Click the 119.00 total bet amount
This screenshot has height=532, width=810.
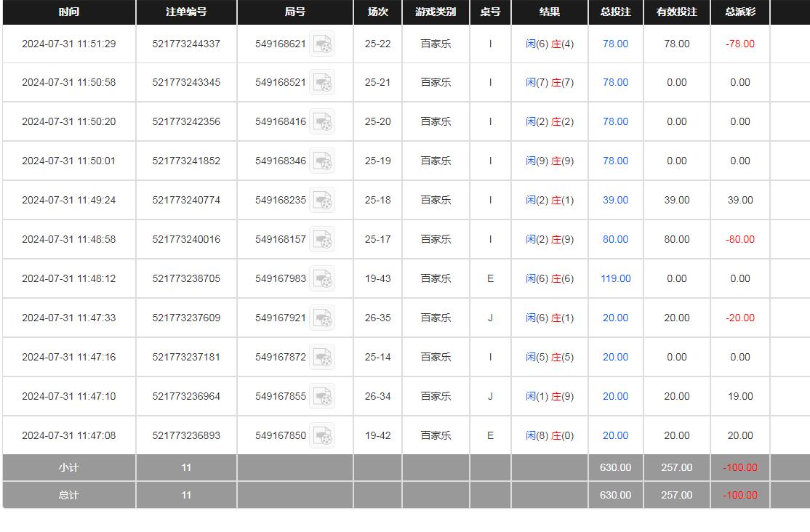(615, 278)
